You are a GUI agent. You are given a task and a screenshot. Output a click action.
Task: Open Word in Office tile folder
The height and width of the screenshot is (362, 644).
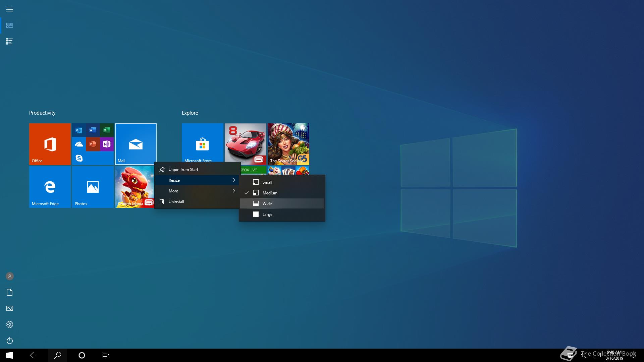click(93, 130)
